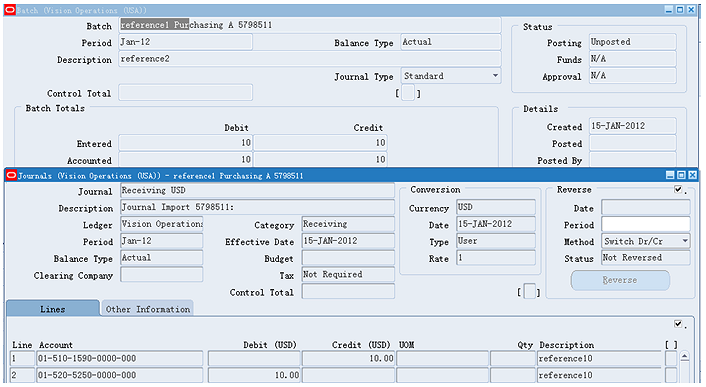Viewport: 706px width, 387px height.
Task: Click Journal name field Receiving USD
Action: tap(258, 190)
